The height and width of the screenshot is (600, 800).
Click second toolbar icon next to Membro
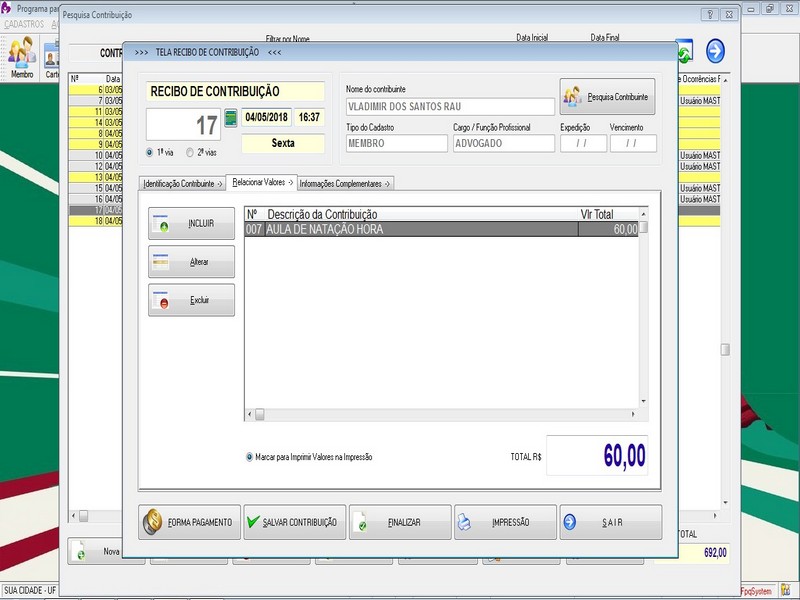pyautogui.click(x=51, y=60)
